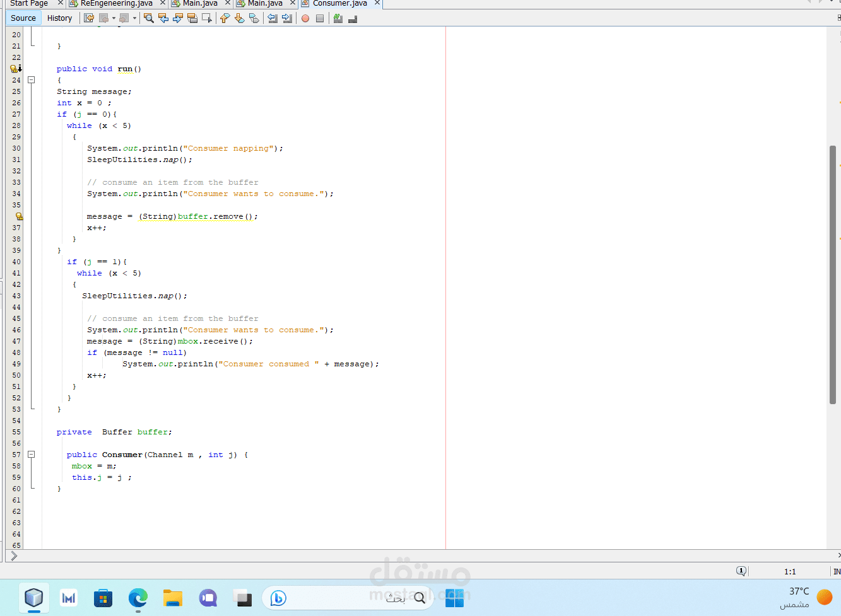The height and width of the screenshot is (616, 841).
Task: Jump to the previous bookmark
Action: point(225,18)
